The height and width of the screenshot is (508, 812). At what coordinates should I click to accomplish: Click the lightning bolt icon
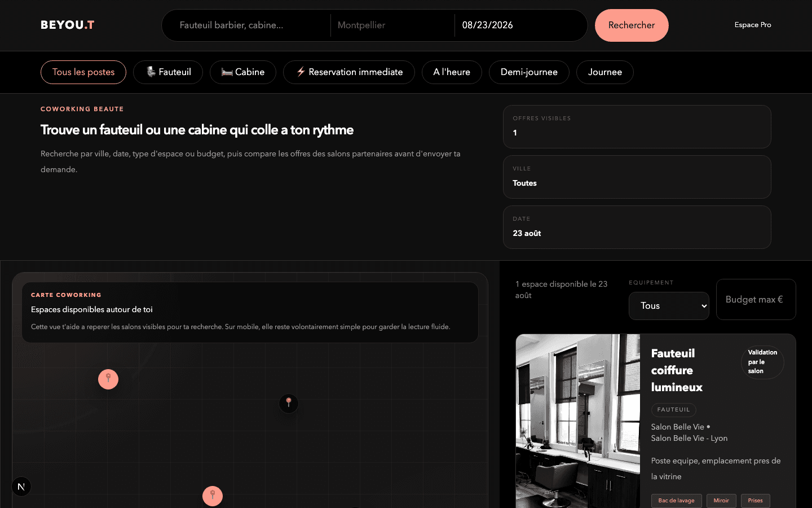pos(301,72)
